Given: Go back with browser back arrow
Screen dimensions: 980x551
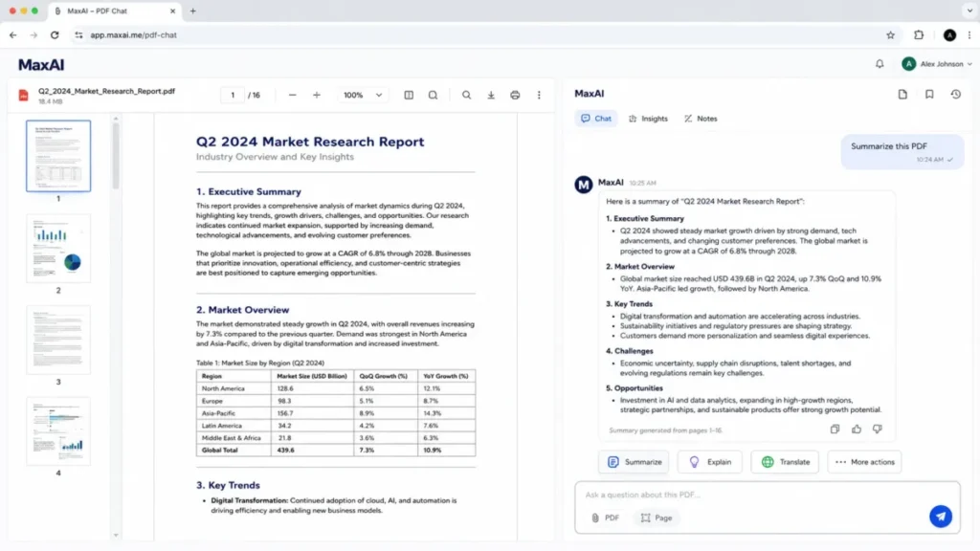Looking at the screenshot, I should (13, 35).
